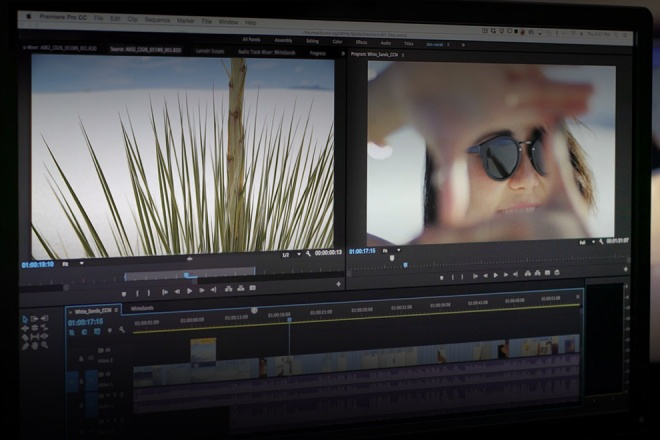Step back one frame in Program monitor
Image resolution: width=660 pixels, height=440 pixels.
(485, 276)
